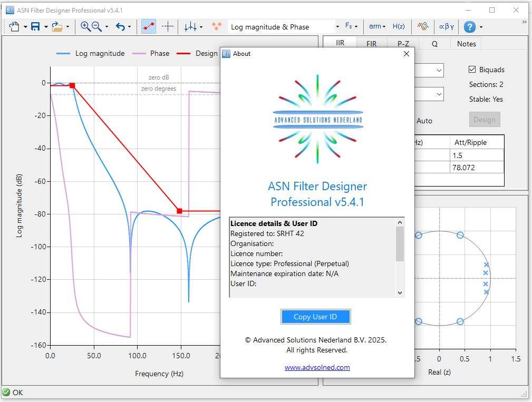The image size is (532, 402).
Task: Toggle the Phase trace in legend
Action: click(151, 53)
